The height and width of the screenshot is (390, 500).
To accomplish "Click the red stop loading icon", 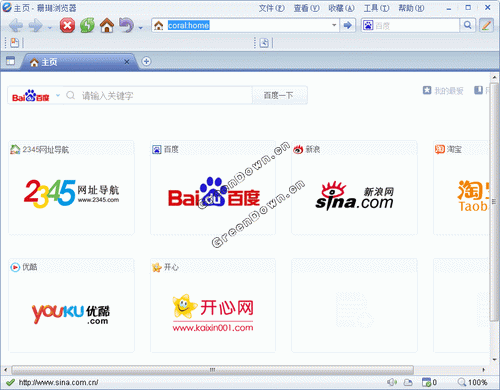I will [67, 25].
